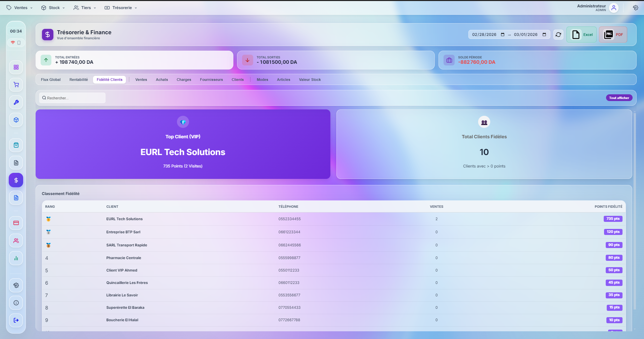Click the Tout afficher button
Image resolution: width=644 pixels, height=339 pixels.
point(619,98)
